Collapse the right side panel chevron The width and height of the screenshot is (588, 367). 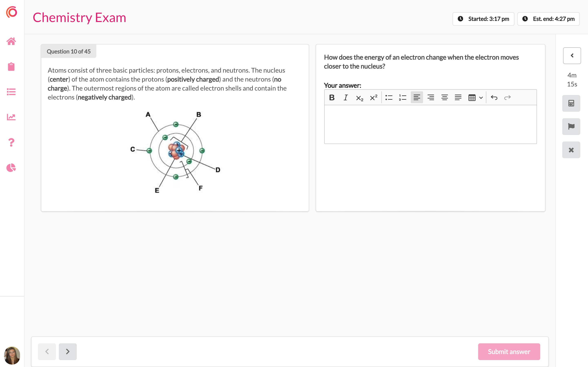coord(572,56)
